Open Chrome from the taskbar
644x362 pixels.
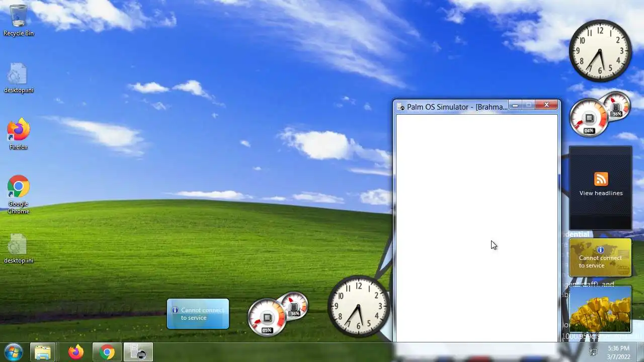pyautogui.click(x=107, y=352)
